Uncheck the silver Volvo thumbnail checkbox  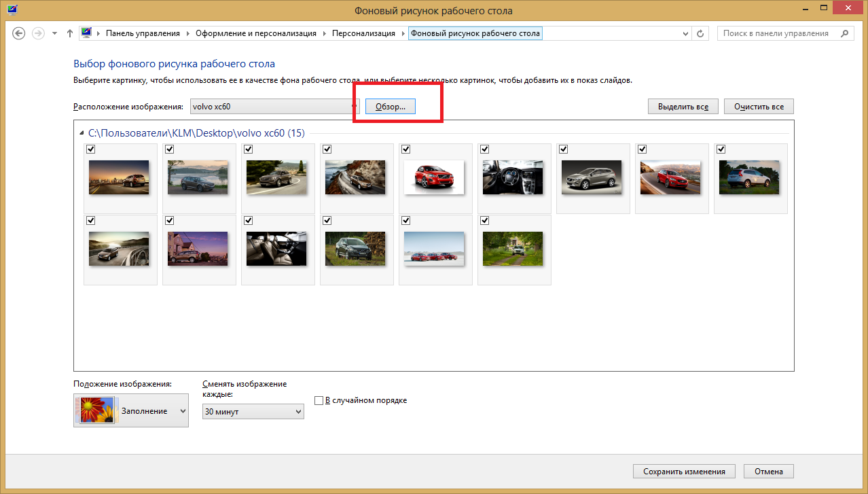[564, 149]
